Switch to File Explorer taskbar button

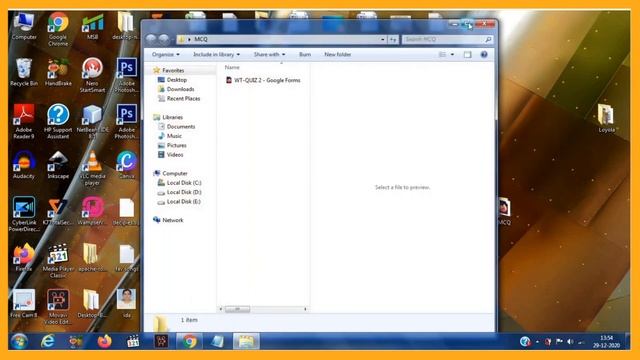[246, 341]
